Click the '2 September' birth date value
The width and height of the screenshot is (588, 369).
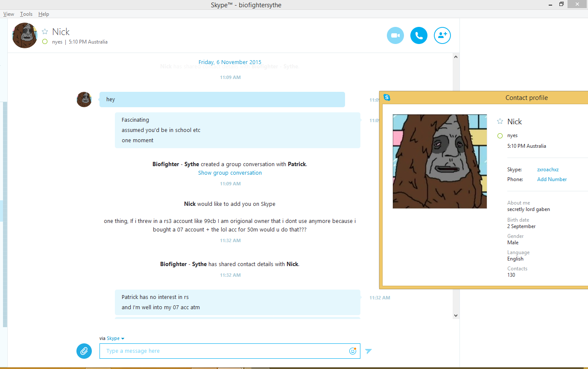pyautogui.click(x=521, y=226)
